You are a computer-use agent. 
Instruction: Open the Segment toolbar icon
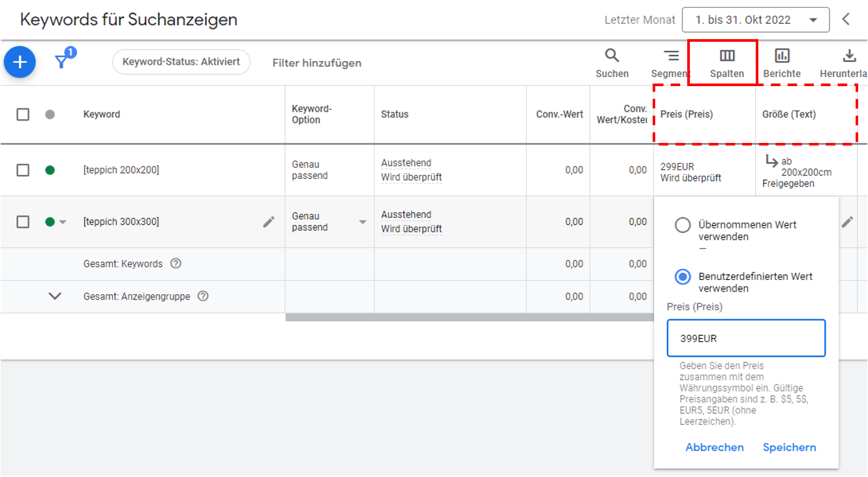coord(671,56)
